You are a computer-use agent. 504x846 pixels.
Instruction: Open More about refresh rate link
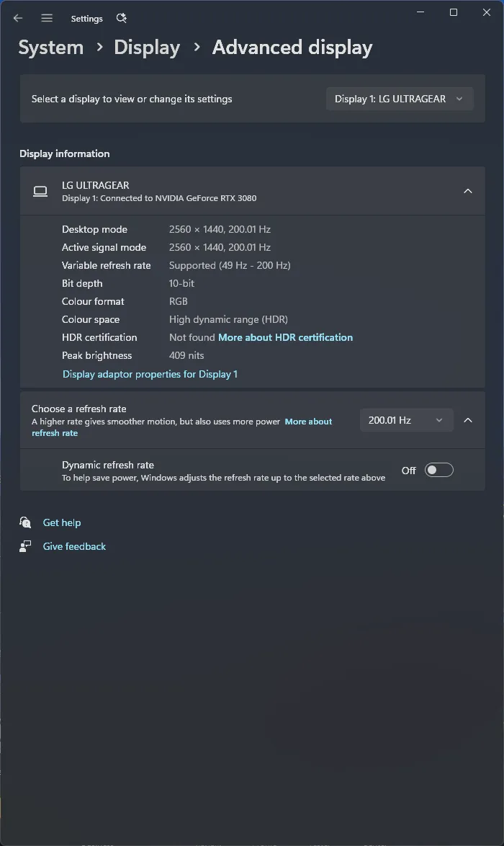308,422
